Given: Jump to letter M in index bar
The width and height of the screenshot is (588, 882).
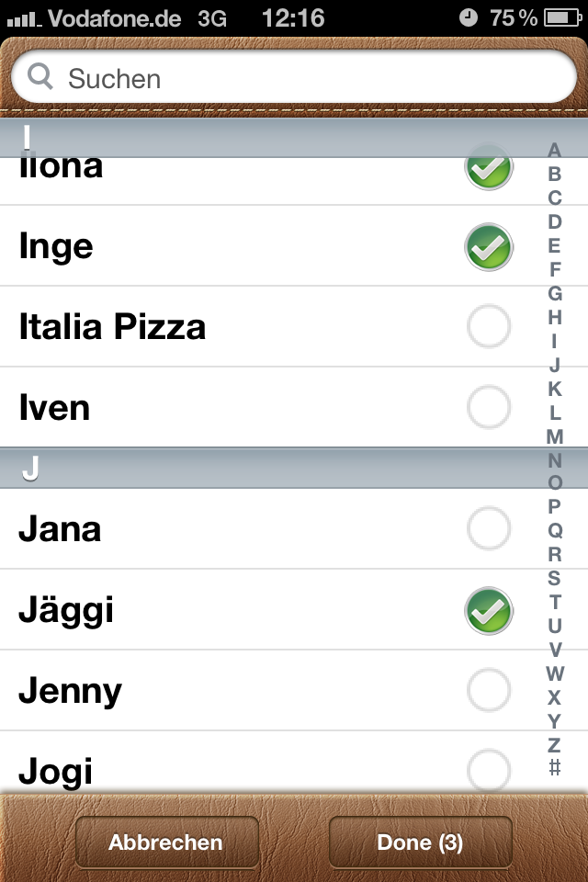Looking at the screenshot, I should pos(554,436).
